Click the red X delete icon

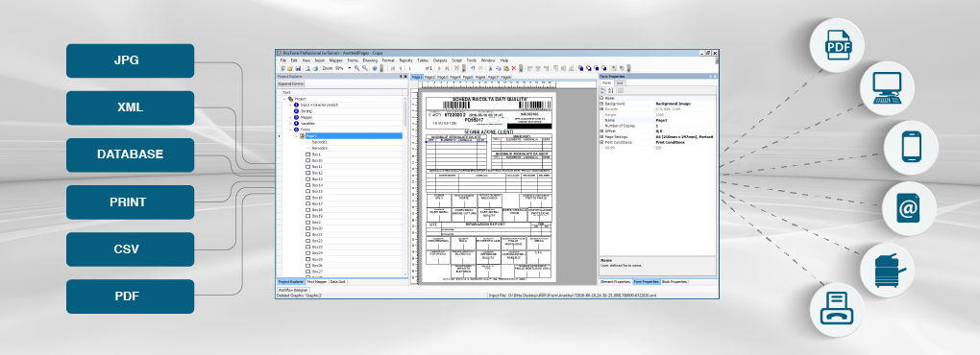pyautogui.click(x=514, y=68)
